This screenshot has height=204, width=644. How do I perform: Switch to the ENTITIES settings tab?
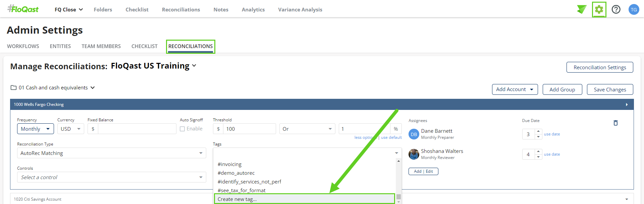pos(60,46)
